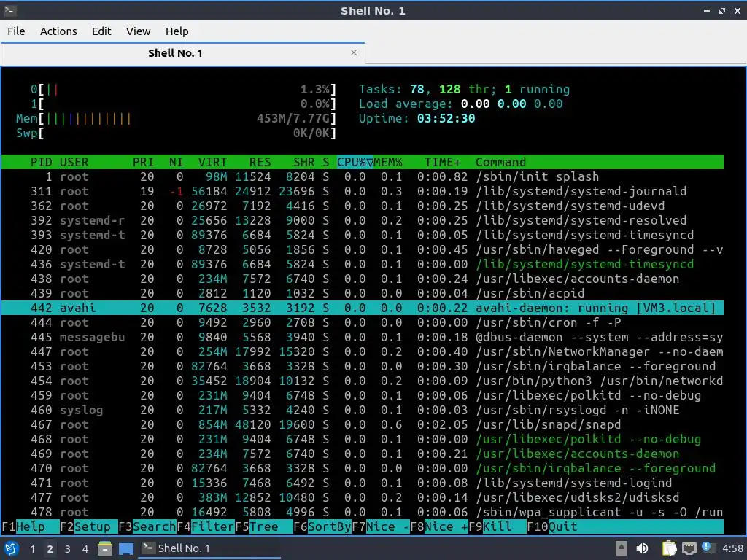
Task: Sort by the CPU% column header
Action: click(x=355, y=162)
